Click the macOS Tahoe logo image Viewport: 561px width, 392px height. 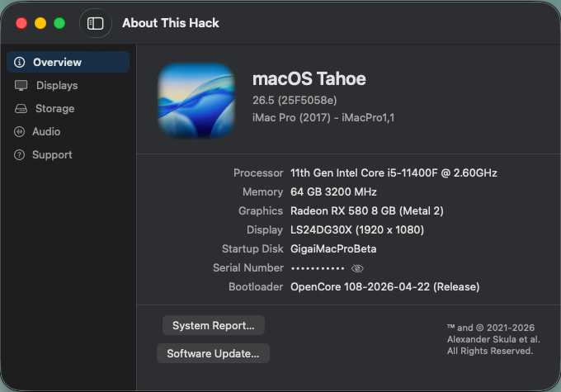(x=196, y=101)
